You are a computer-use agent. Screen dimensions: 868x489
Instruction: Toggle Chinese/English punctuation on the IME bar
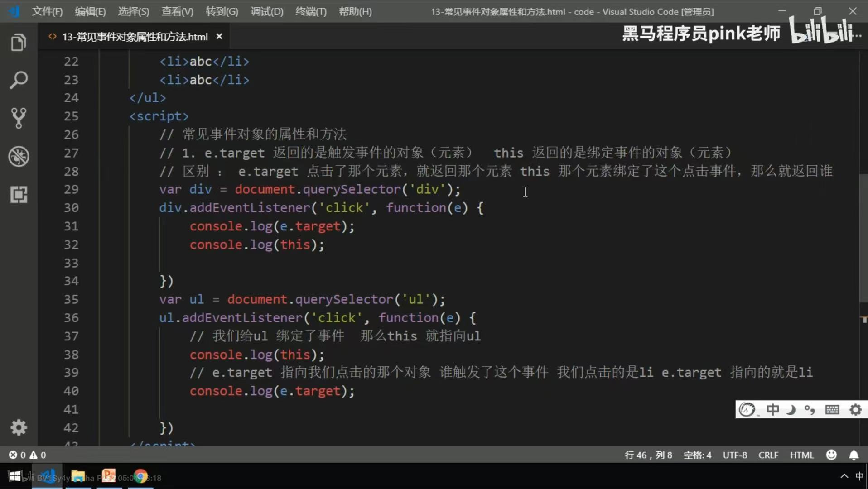coord(810,409)
